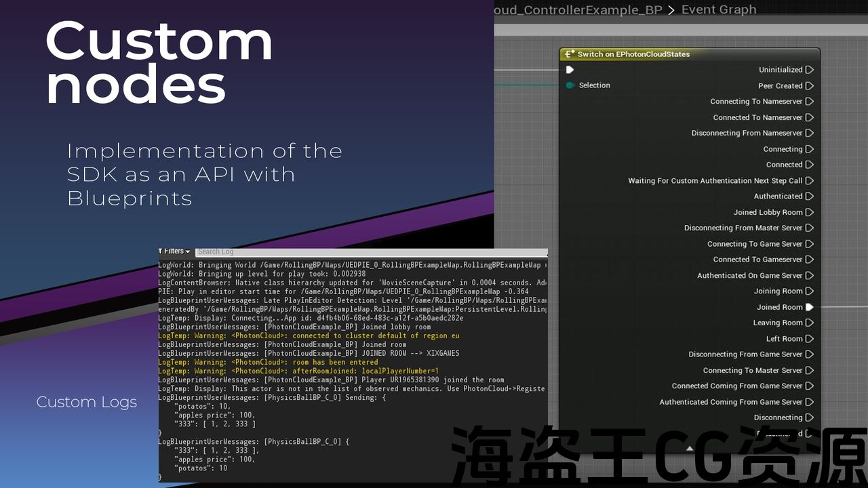Click the Search Log input field
The height and width of the screenshot is (488, 868).
tap(370, 252)
